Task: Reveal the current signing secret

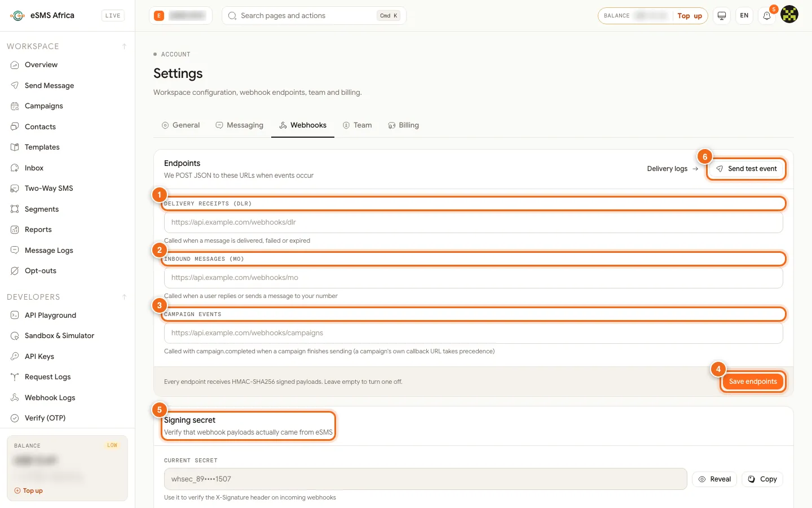Action: pyautogui.click(x=714, y=479)
